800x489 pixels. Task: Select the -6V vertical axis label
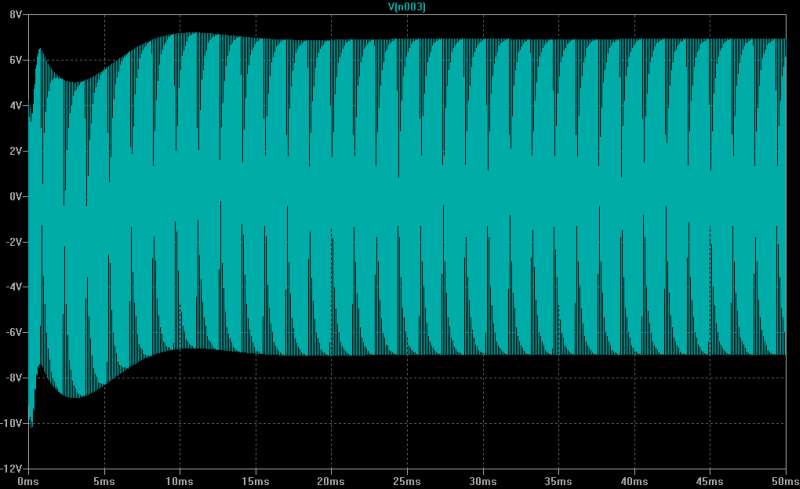pyautogui.click(x=13, y=332)
